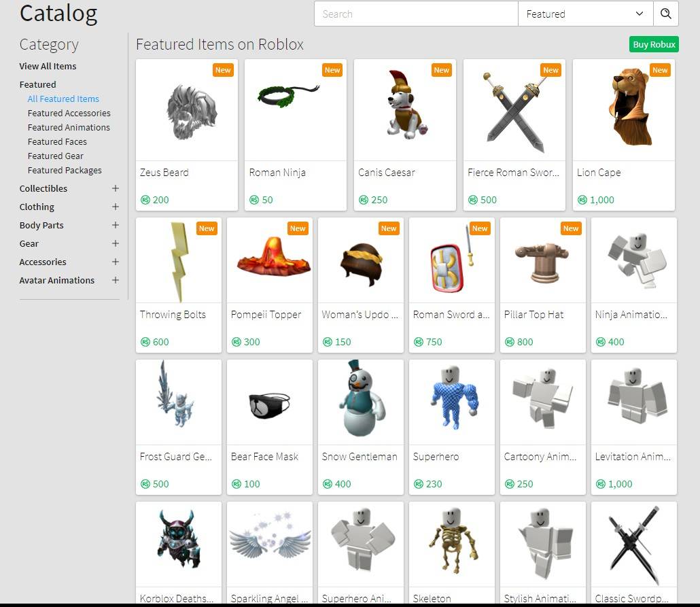Click the Skeleton package thumbnail
This screenshot has width=700, height=607.
(452, 544)
